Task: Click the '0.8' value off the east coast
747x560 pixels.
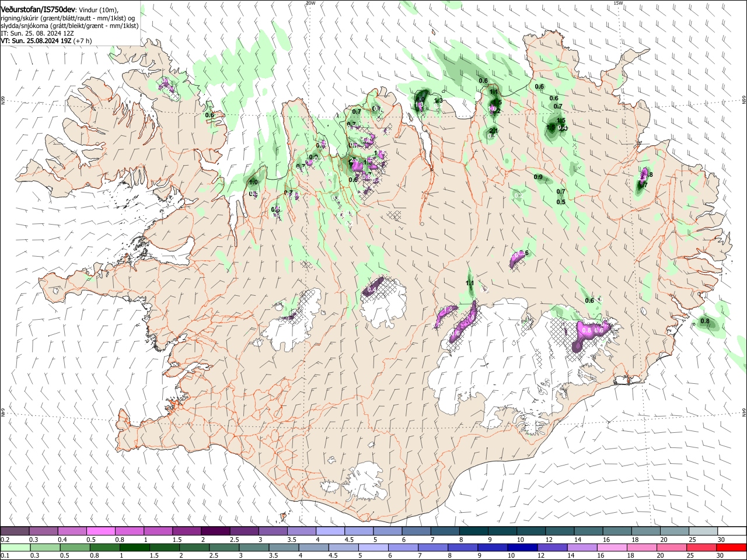Action: (705, 321)
